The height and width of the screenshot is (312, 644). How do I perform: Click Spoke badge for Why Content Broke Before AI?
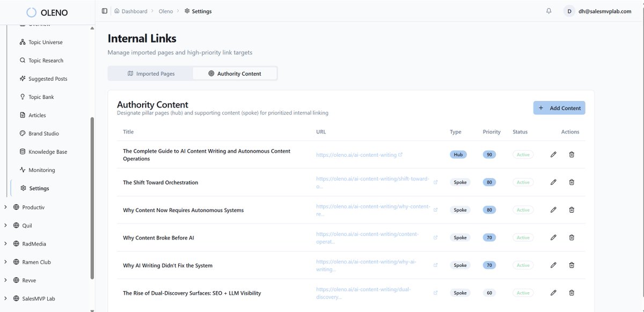(460, 238)
